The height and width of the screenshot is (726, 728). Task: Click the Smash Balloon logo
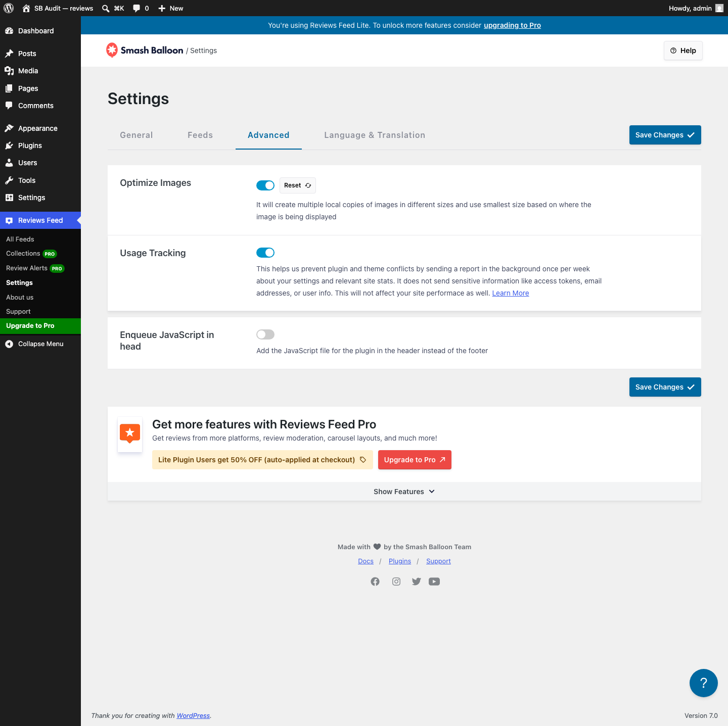(145, 50)
